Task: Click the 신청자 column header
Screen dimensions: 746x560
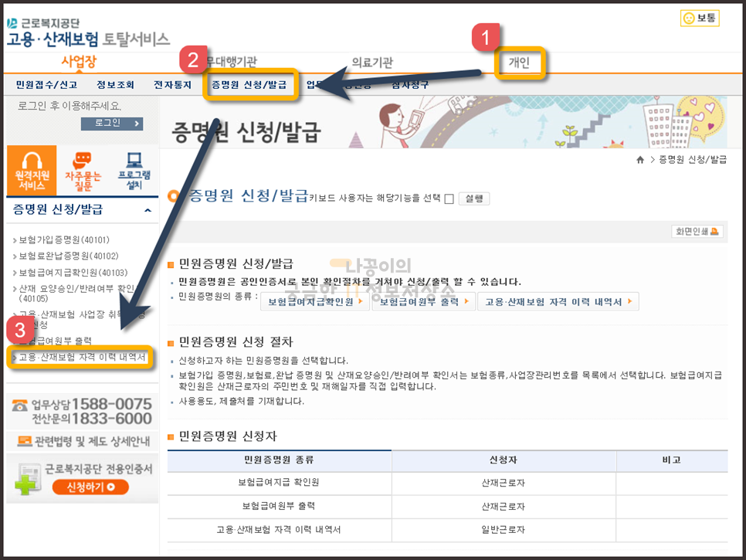Action: click(x=504, y=460)
